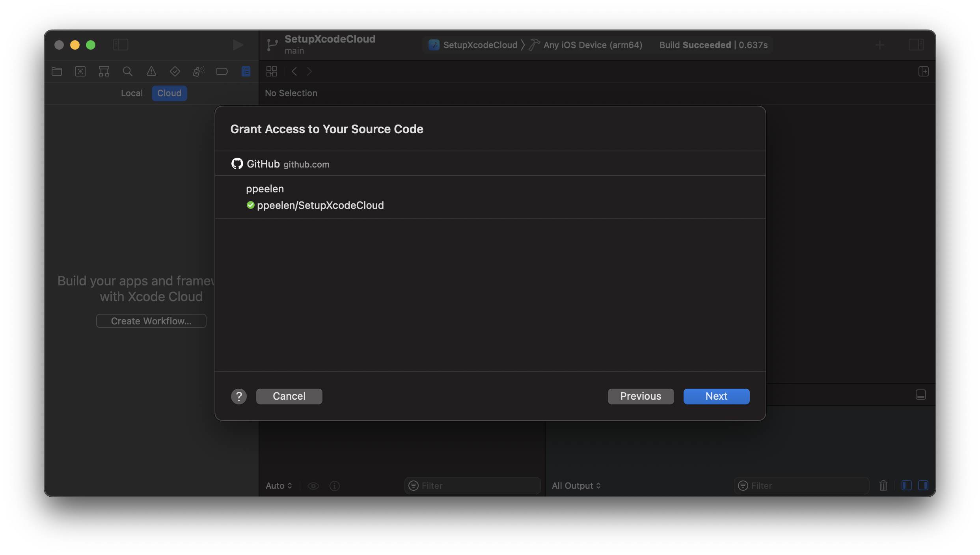The width and height of the screenshot is (980, 555).
Task: Open the related items grid icon
Action: [272, 71]
